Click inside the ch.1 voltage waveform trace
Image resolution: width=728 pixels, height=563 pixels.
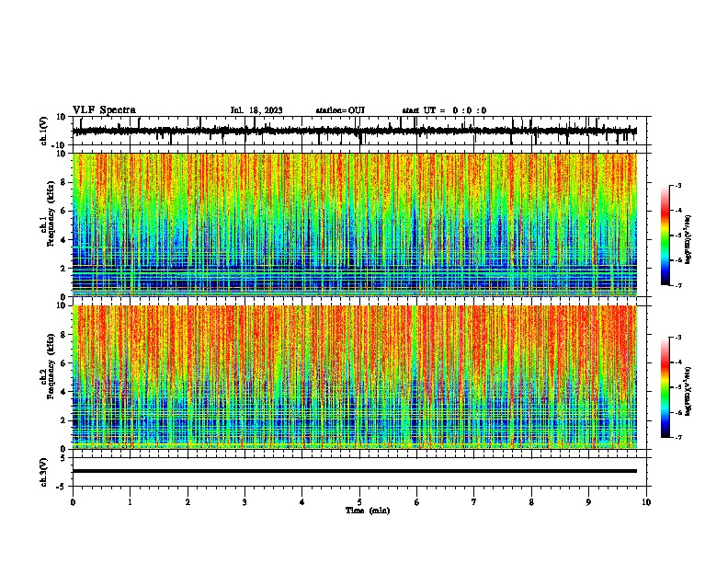355,131
